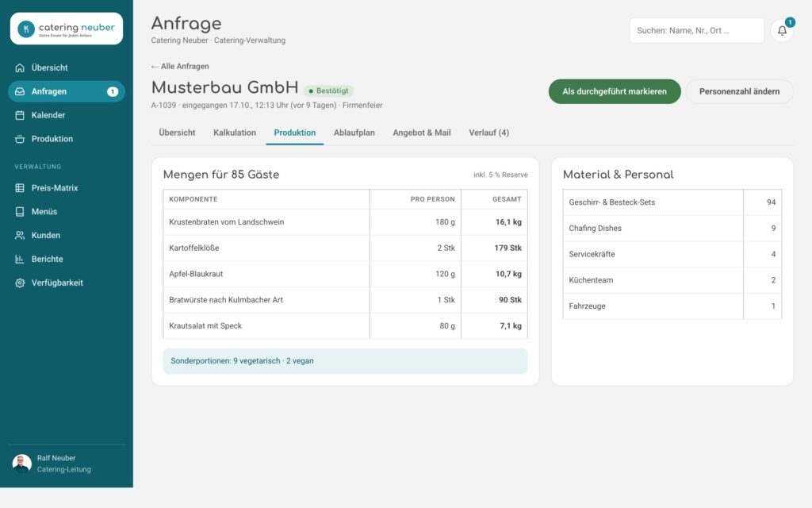The image size is (812, 508).
Task: Open the Menüs section
Action: pyautogui.click(x=67, y=211)
